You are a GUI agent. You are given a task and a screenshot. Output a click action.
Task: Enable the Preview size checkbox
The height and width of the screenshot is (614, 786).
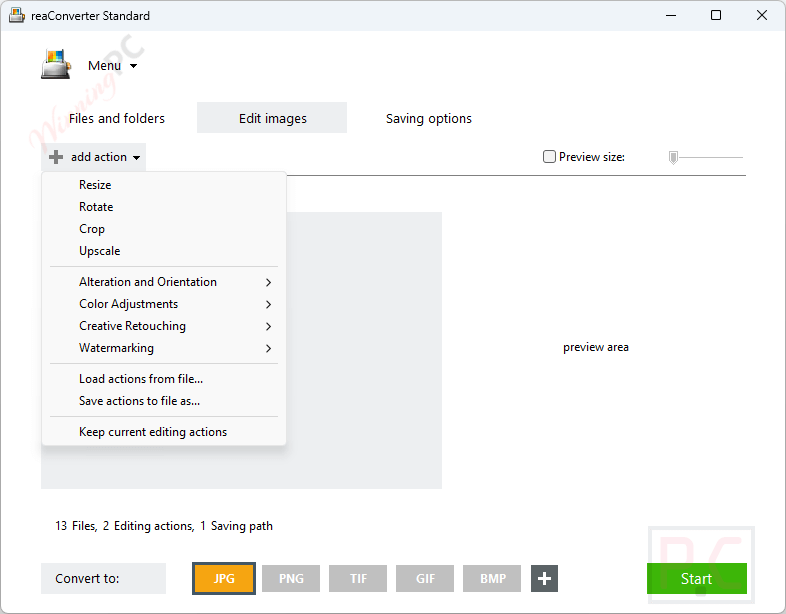click(x=549, y=157)
